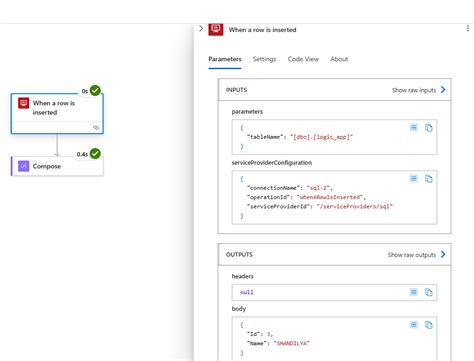Click Compose node's green success checkmark

[95, 153]
